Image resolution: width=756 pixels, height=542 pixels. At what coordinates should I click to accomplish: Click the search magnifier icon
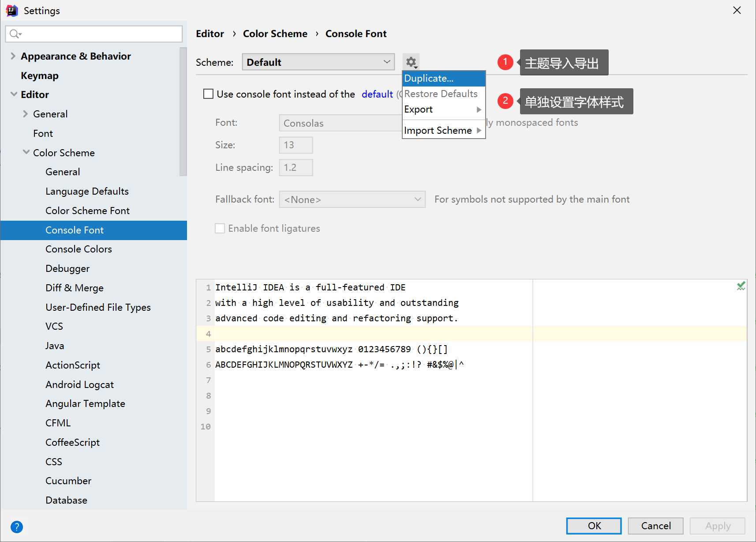(x=15, y=34)
